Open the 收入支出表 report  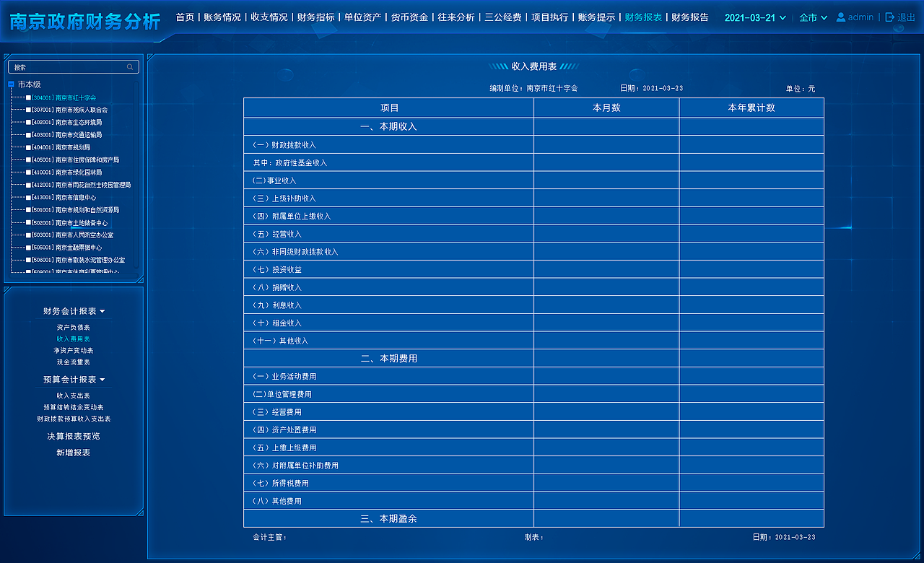point(74,396)
